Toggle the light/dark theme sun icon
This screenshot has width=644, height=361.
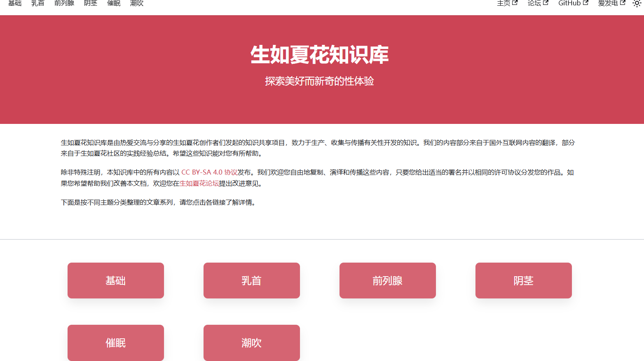coord(637,3)
